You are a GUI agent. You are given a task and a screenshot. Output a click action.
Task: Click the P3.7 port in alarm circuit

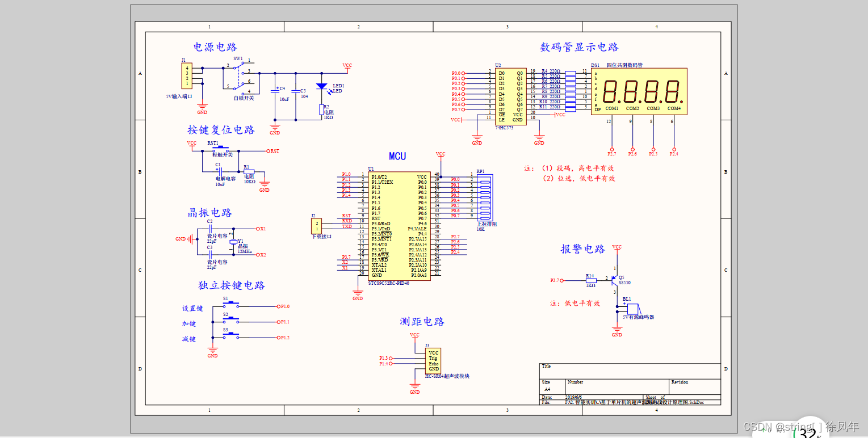click(556, 280)
